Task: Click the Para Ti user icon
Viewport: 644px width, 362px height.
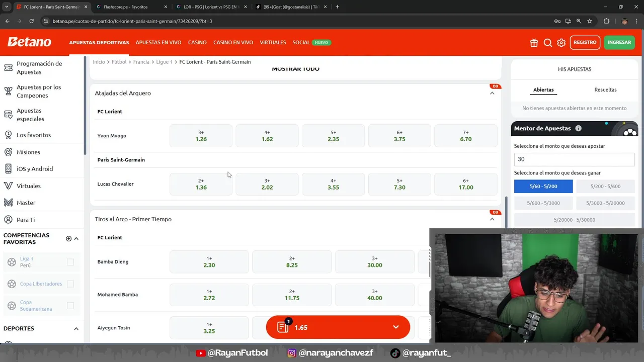Action: (8, 220)
